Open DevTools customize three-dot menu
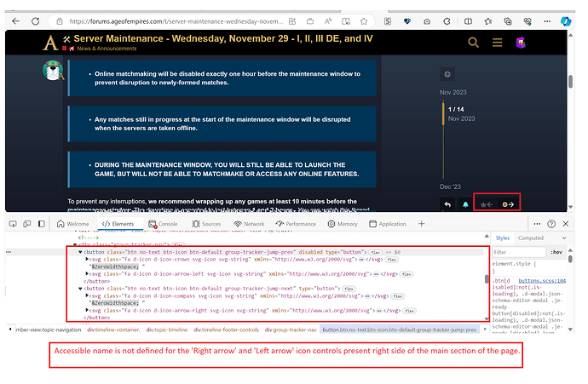 pos(537,224)
